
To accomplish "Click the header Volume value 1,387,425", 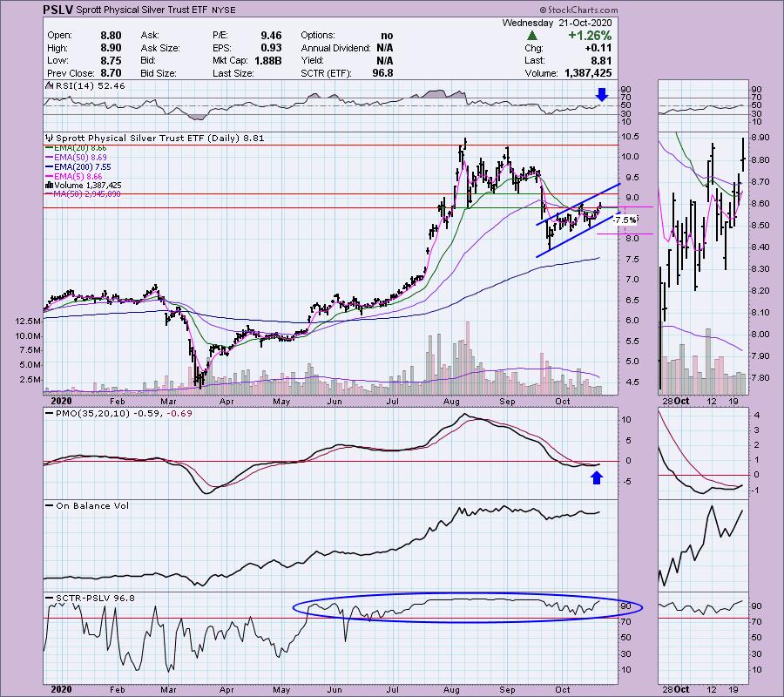I will (588, 73).
